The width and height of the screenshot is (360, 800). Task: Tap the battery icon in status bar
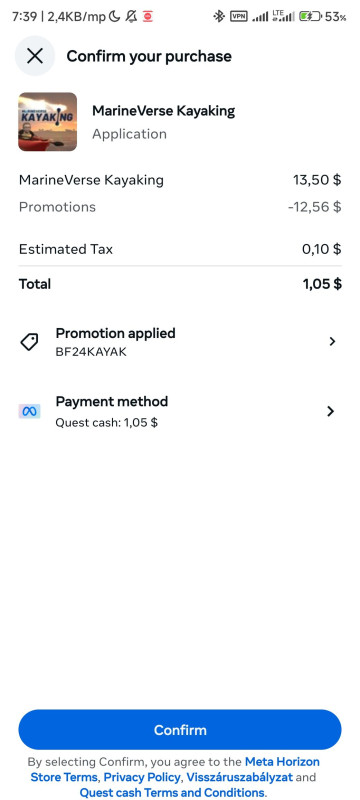point(310,16)
